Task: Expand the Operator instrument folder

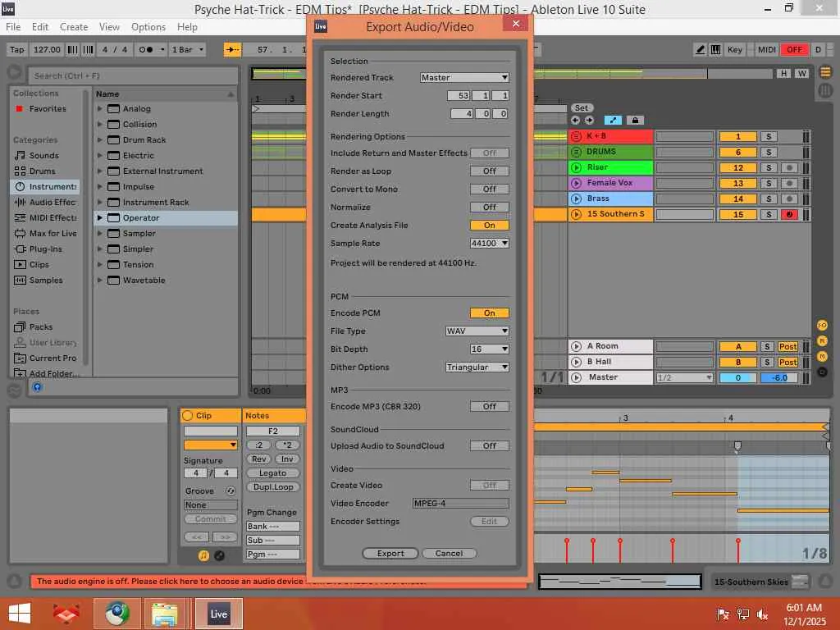Action: click(99, 217)
